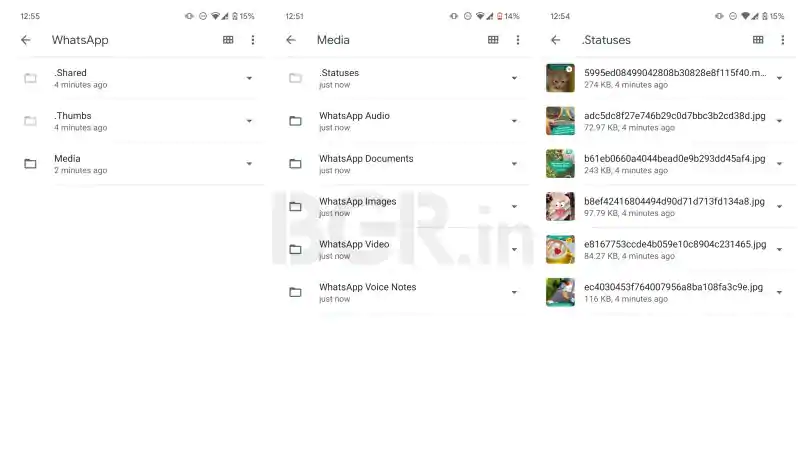Select file name ec4030453f764007956a8ba108fa3c9e.jpg
Screen dimensions: 805x456
coord(674,287)
